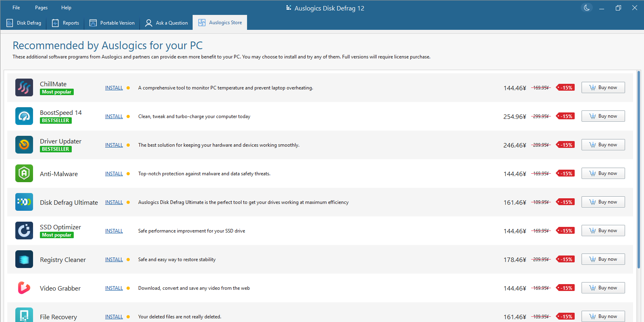Click the Registry Cleaner cube icon
Viewport: 644px width, 322px height.
coord(24,259)
